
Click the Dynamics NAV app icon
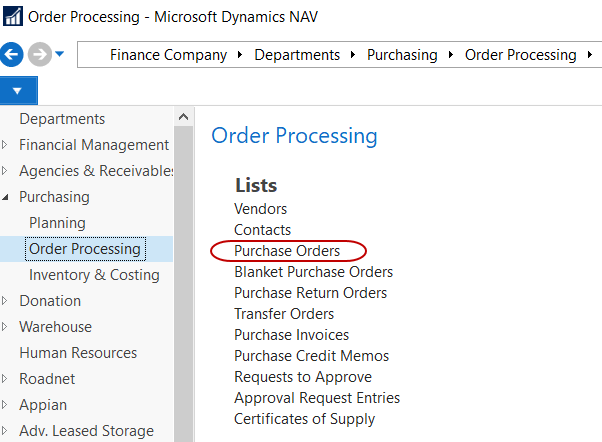coord(13,17)
